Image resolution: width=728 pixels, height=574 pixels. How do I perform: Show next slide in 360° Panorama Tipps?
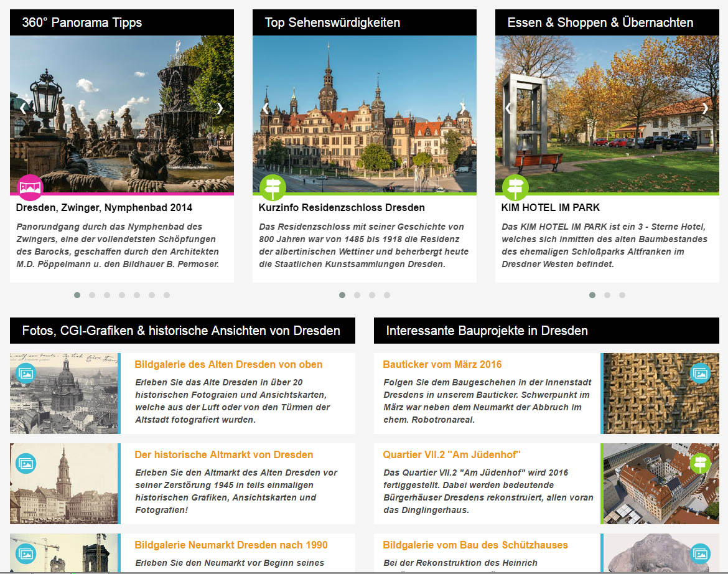(x=220, y=108)
